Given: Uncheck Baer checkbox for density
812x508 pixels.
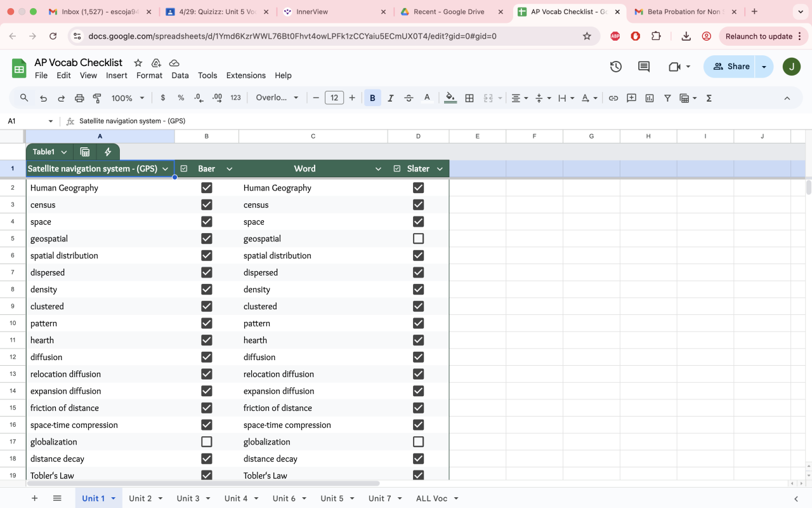Looking at the screenshot, I should point(206,290).
